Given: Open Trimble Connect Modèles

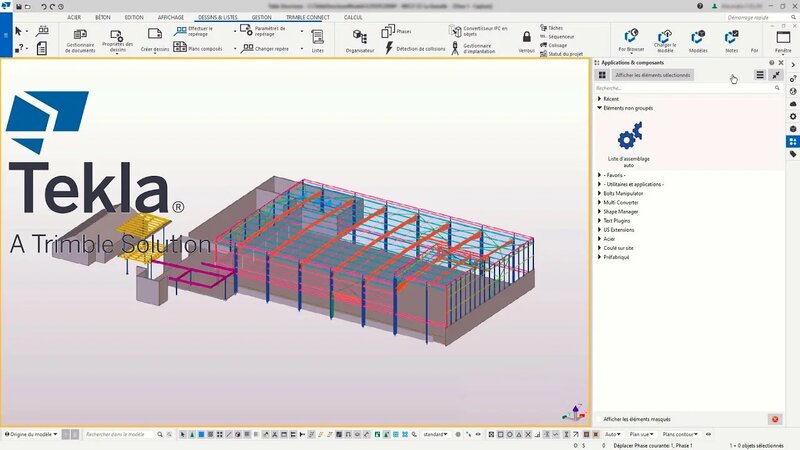Looking at the screenshot, I should pyautogui.click(x=698, y=41).
